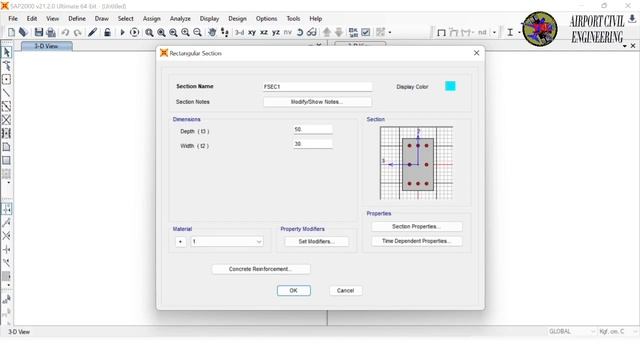Click the Move Up in list arrow icon
The height and width of the screenshot is (360, 640).
(327, 32)
